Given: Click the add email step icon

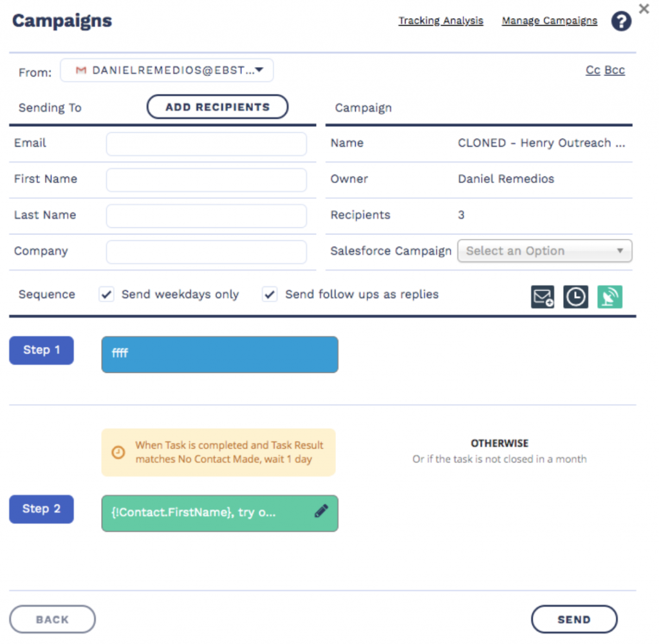Looking at the screenshot, I should point(543,296).
